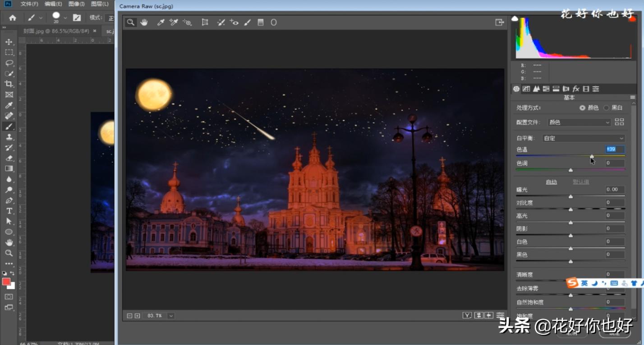Click the 色调 tint slider handle
Screen dimensions: 644x345
(x=570, y=170)
